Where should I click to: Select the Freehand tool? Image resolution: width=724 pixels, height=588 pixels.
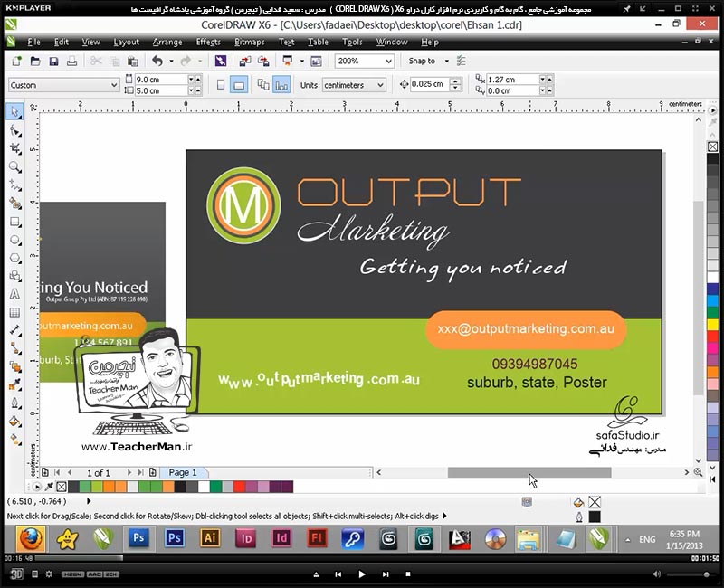point(15,185)
